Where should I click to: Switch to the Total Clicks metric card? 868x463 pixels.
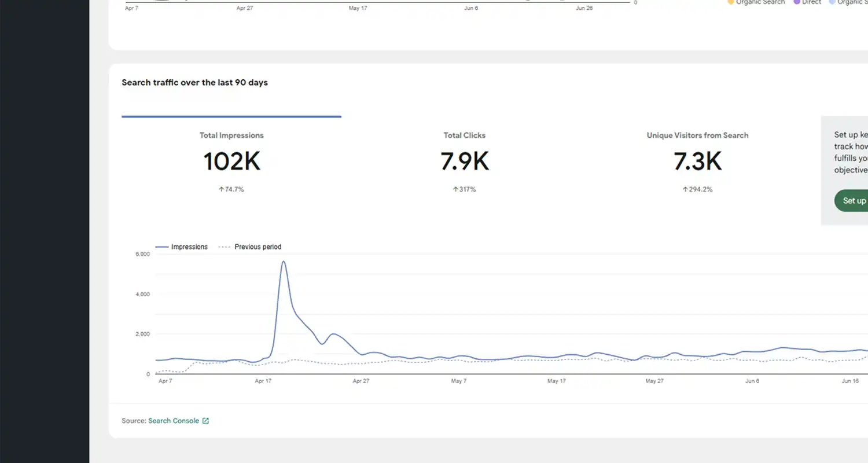[464, 161]
